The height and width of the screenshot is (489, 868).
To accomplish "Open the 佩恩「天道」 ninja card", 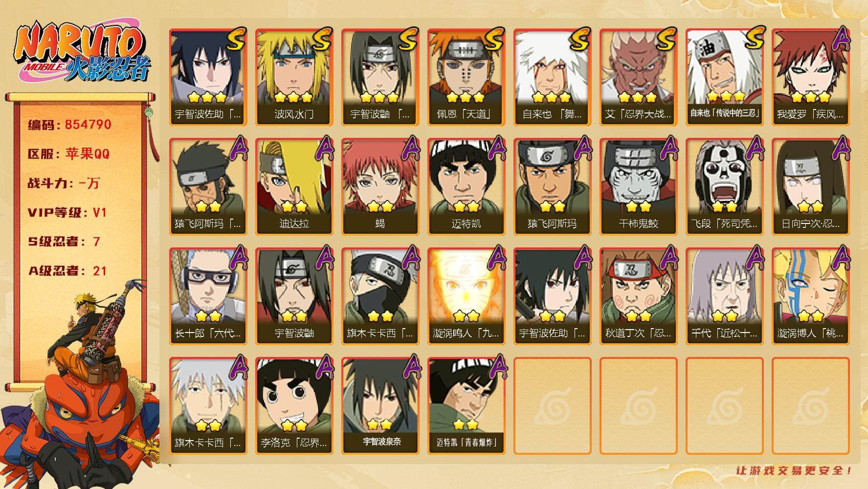I will pyautogui.click(x=467, y=77).
